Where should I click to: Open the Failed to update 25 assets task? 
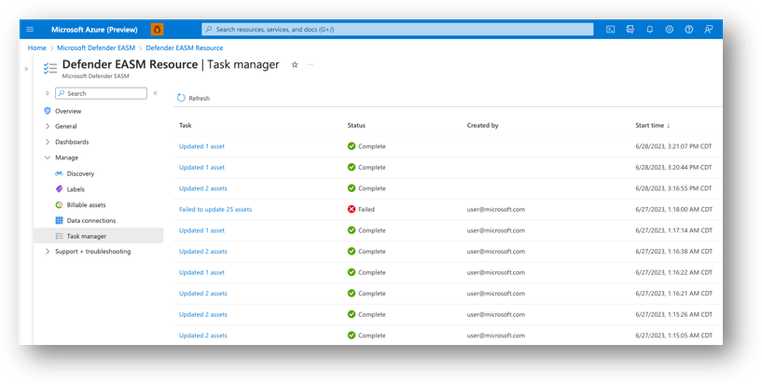pyautogui.click(x=215, y=209)
